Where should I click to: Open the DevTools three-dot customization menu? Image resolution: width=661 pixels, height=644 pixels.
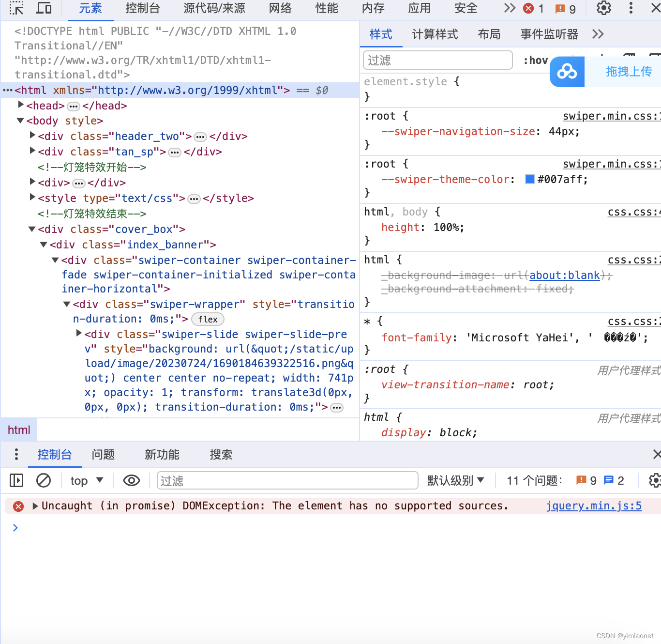coord(631,8)
